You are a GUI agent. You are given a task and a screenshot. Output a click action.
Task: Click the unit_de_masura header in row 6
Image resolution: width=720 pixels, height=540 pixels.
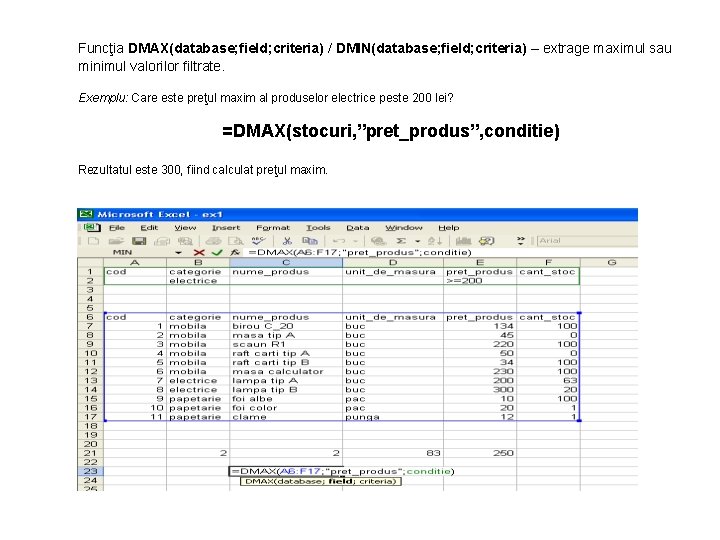click(393, 317)
